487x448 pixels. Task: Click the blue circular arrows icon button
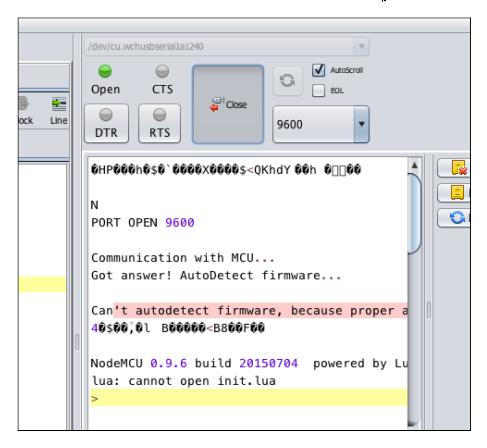point(457,218)
